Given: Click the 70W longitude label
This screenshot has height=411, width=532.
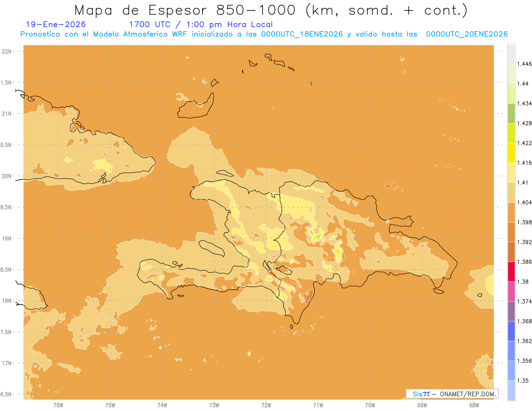Looking at the screenshot, I should tap(370, 406).
